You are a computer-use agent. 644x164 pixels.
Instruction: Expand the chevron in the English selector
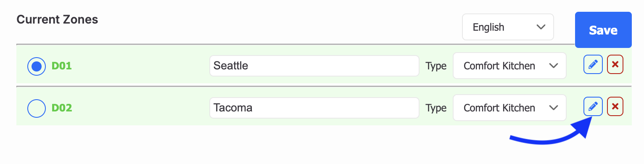[x=541, y=27]
